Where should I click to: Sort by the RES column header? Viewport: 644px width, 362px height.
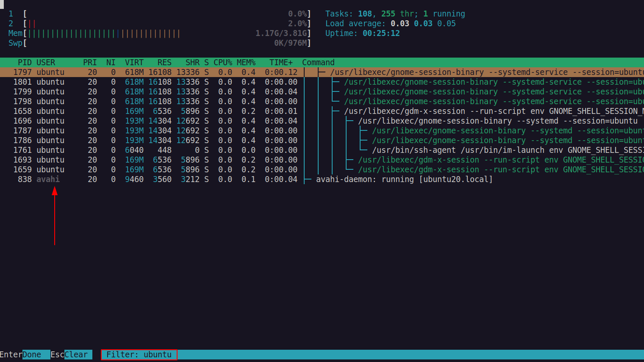point(164,63)
